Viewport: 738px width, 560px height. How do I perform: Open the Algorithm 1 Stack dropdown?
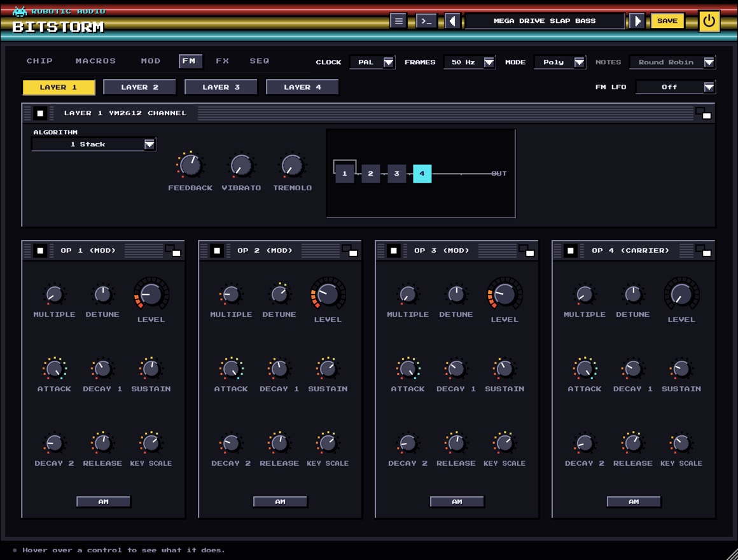pos(94,144)
